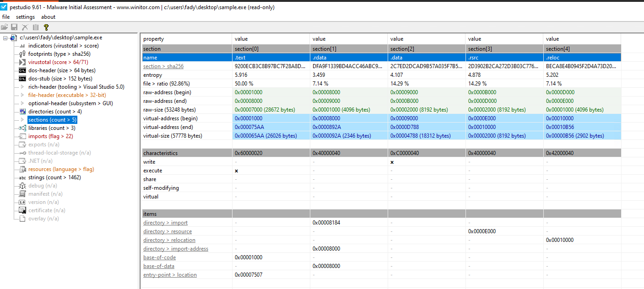Image resolution: width=644 pixels, height=289 pixels.
Task: Click characteristics value 0xC0000040
Action: click(x=404, y=153)
